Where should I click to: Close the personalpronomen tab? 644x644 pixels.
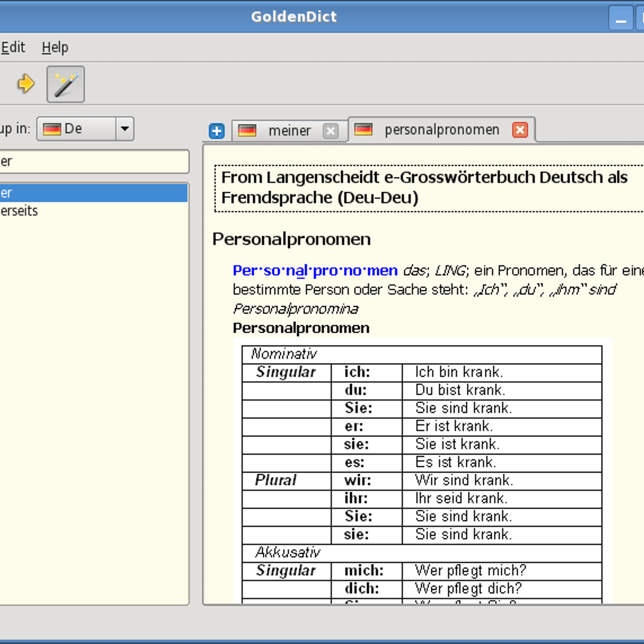pos(520,130)
